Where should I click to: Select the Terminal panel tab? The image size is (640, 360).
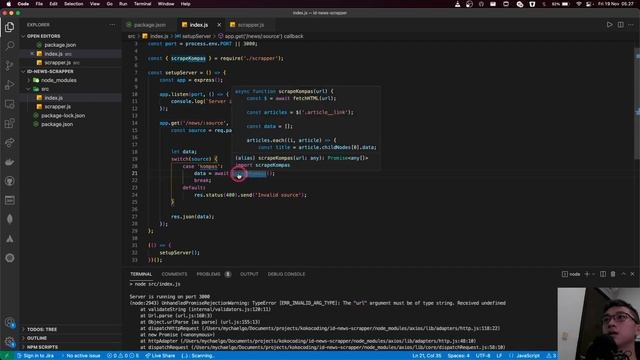(x=141, y=274)
